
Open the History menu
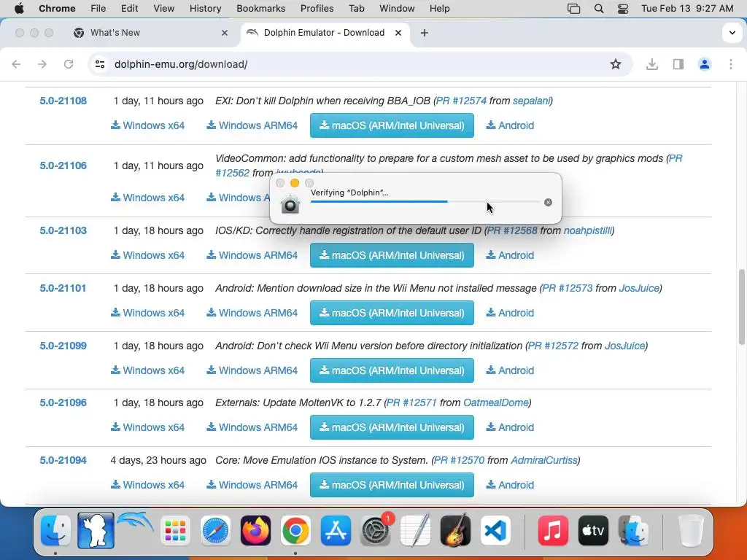pos(205,9)
